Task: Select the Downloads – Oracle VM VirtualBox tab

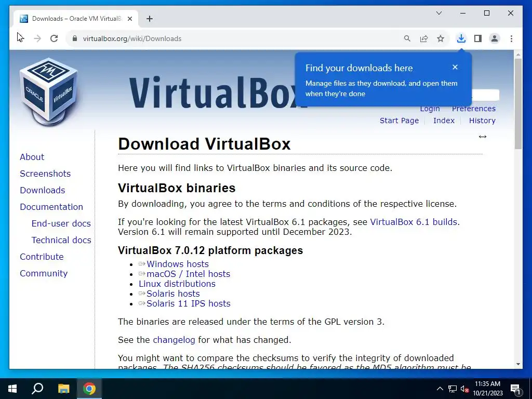Action: coord(76,19)
